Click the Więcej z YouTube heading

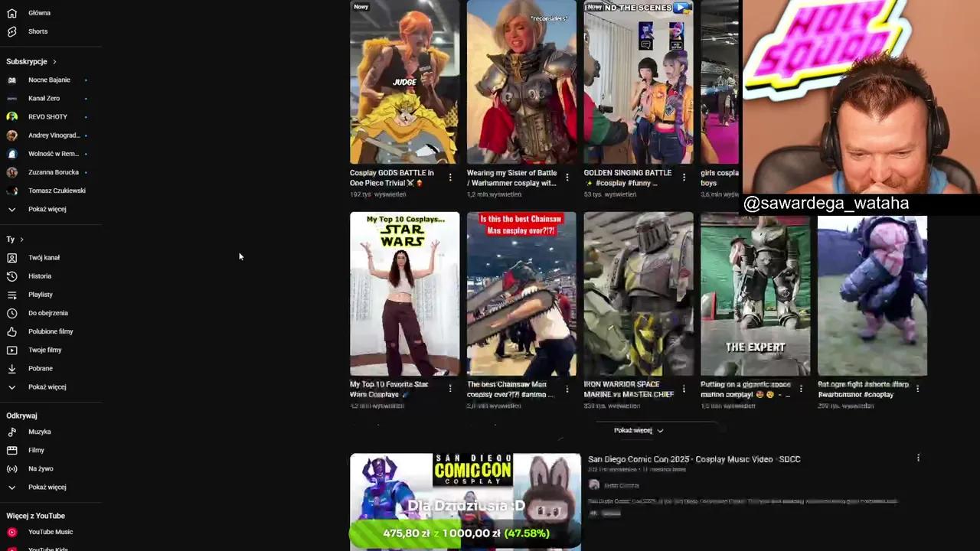pyautogui.click(x=35, y=516)
